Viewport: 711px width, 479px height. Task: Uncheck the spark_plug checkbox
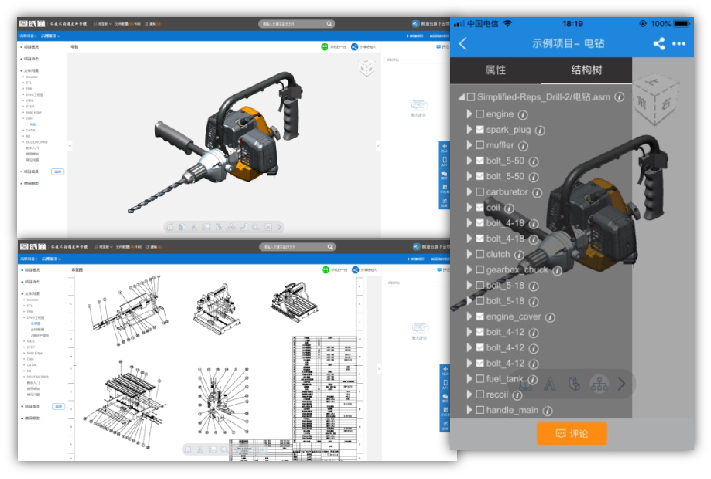[480, 130]
